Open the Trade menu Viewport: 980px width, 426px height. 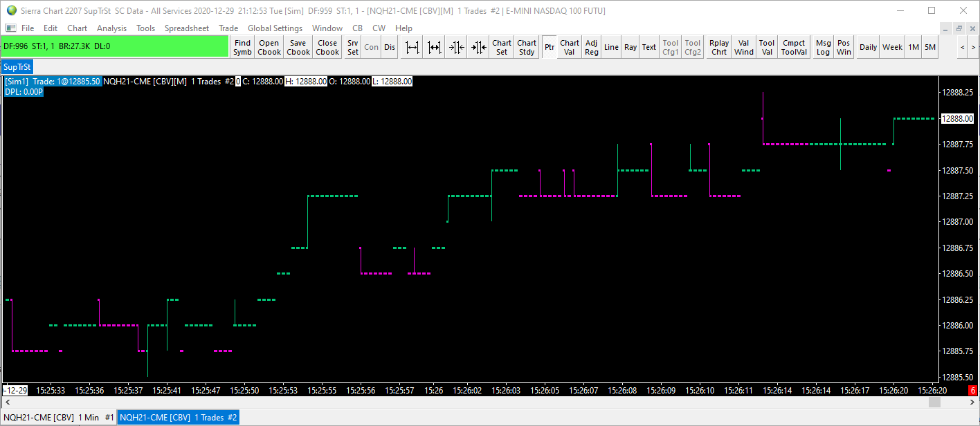pos(228,28)
